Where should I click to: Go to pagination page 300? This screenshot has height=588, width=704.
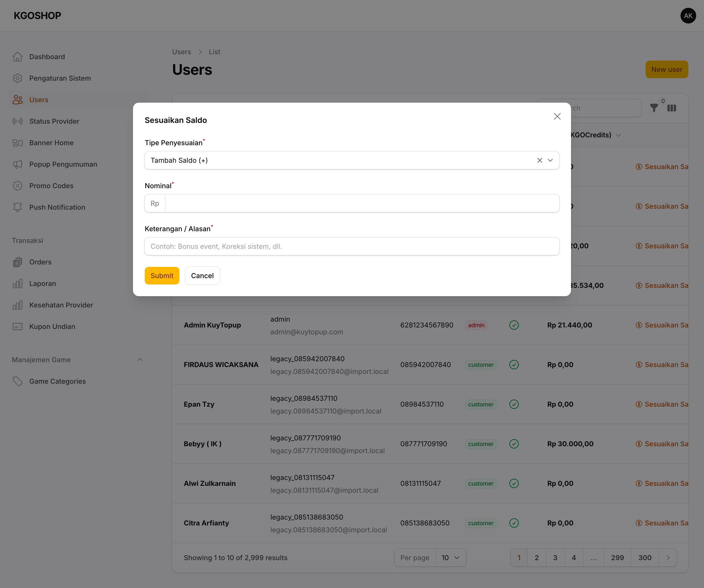click(x=645, y=557)
